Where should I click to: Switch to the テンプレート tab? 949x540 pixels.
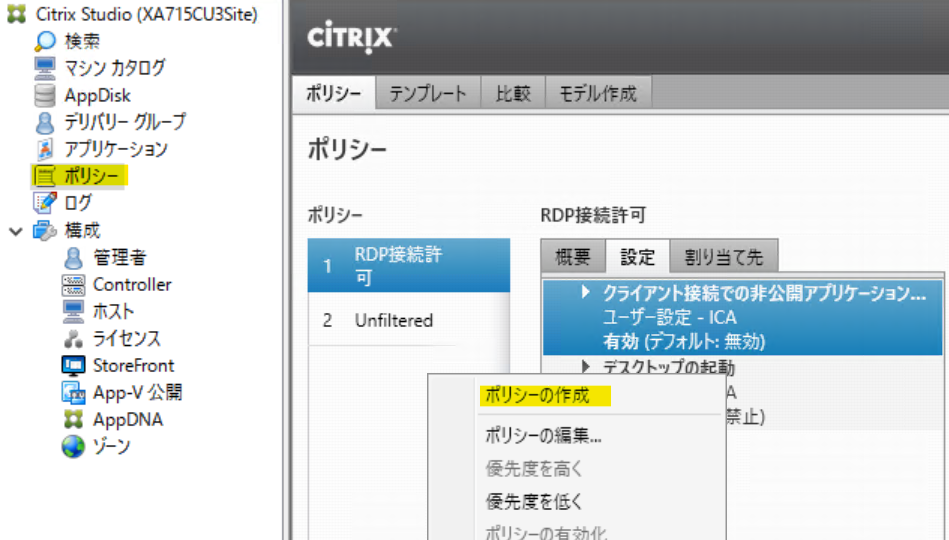click(427, 94)
